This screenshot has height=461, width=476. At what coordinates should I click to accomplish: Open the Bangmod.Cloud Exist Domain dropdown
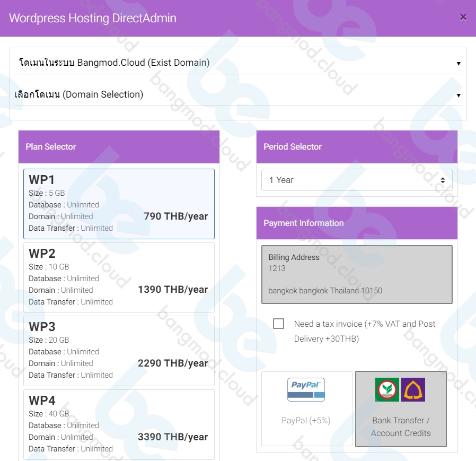[x=238, y=63]
